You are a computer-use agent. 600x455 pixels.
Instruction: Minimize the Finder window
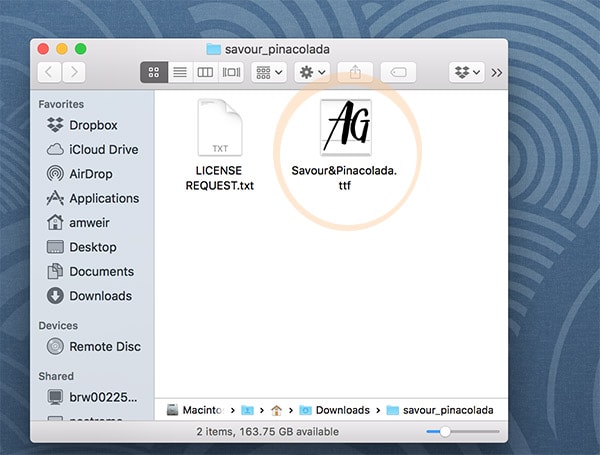pos(62,49)
